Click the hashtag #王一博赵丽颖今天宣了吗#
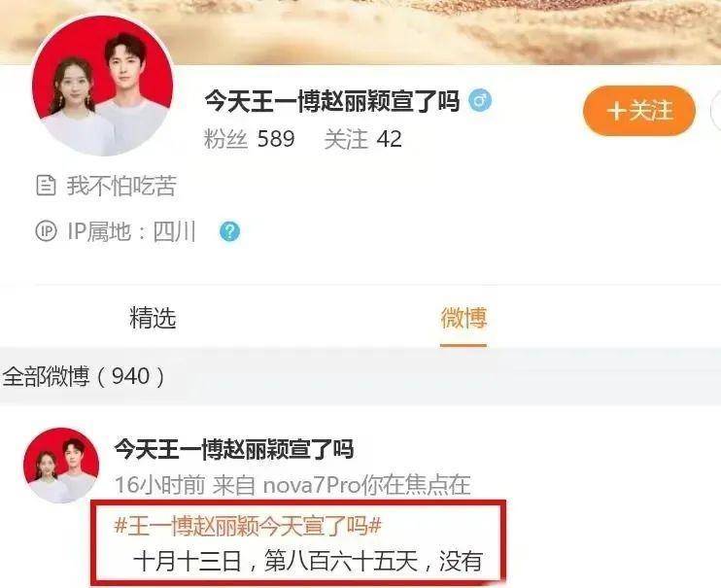The image size is (721, 588). (x=248, y=525)
